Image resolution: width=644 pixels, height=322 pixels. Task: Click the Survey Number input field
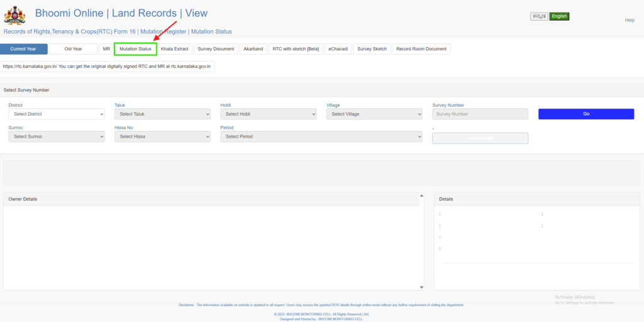(x=480, y=114)
